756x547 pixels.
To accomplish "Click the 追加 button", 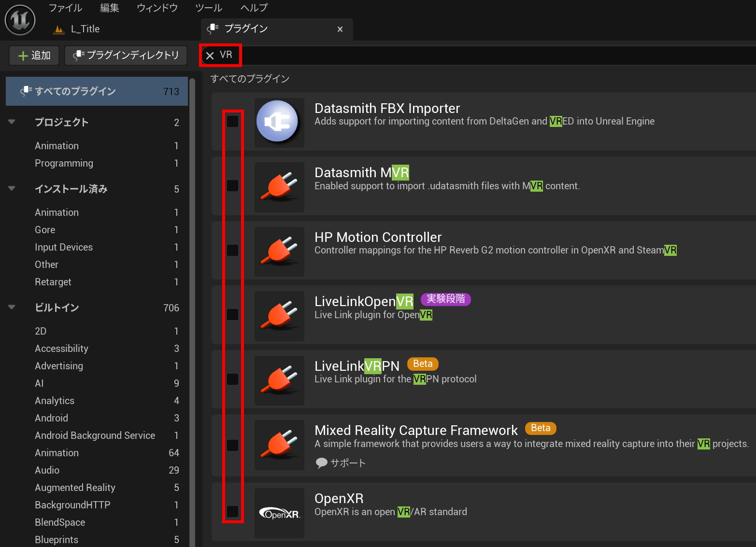I will pos(34,56).
